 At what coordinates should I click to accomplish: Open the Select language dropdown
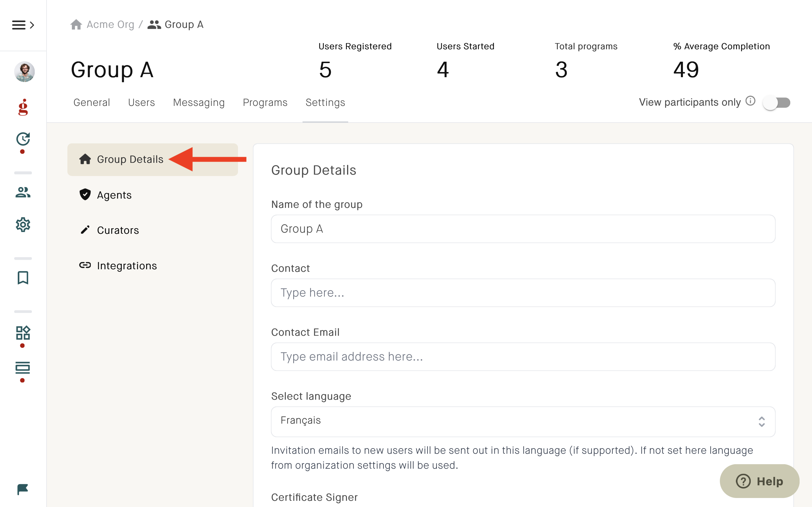[x=523, y=421]
